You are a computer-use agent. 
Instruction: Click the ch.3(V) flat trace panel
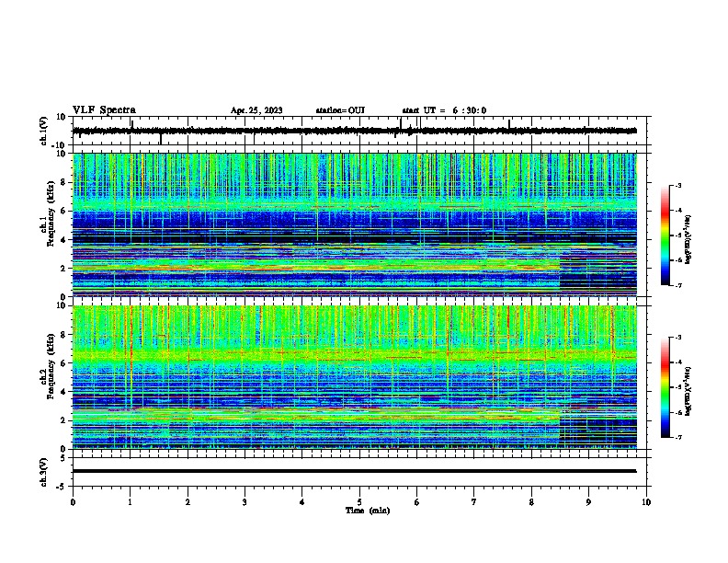click(361, 472)
